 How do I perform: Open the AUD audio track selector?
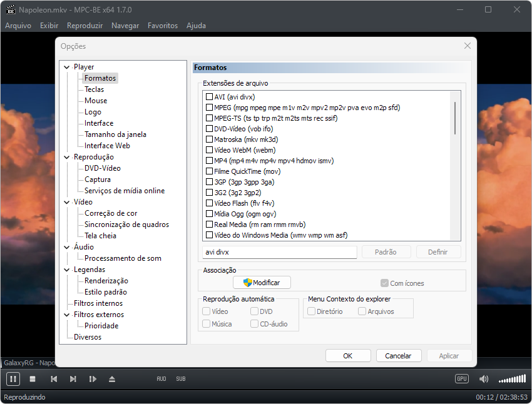pos(161,379)
